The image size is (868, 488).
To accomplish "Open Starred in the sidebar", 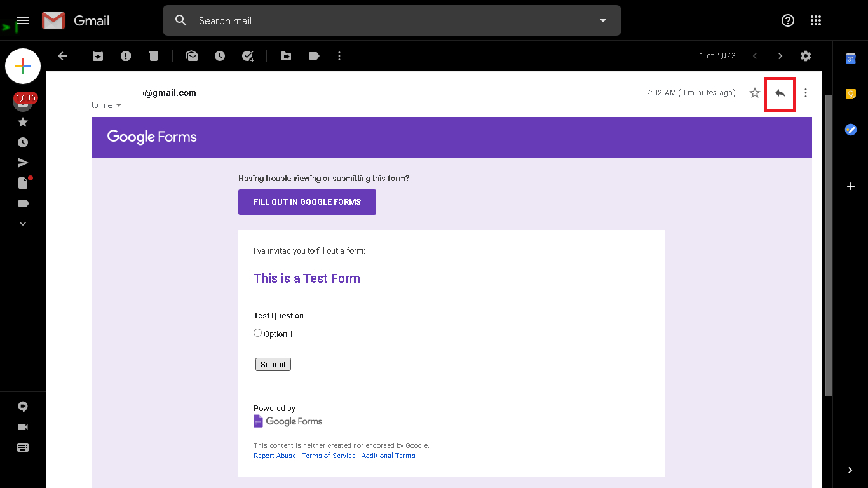I will (23, 122).
